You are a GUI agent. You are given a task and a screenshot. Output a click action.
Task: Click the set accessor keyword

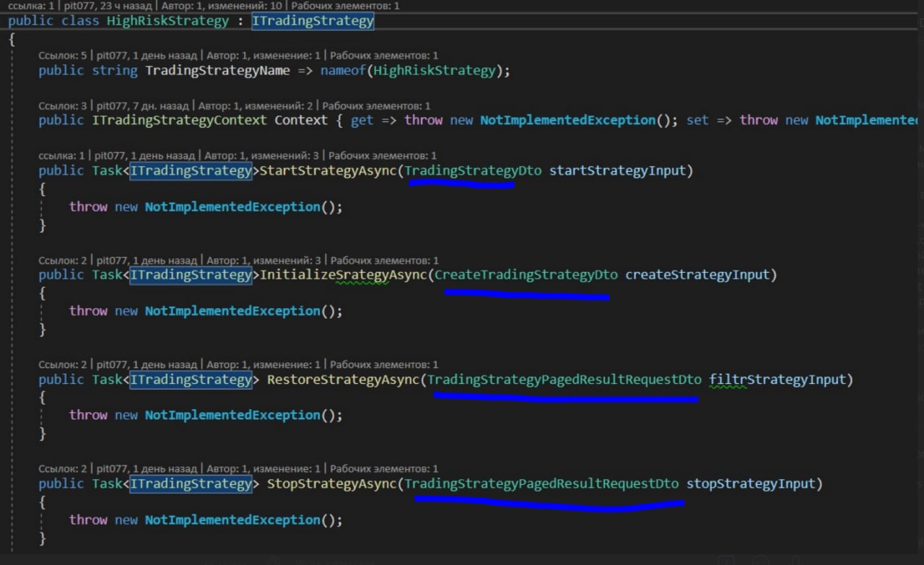tap(697, 121)
